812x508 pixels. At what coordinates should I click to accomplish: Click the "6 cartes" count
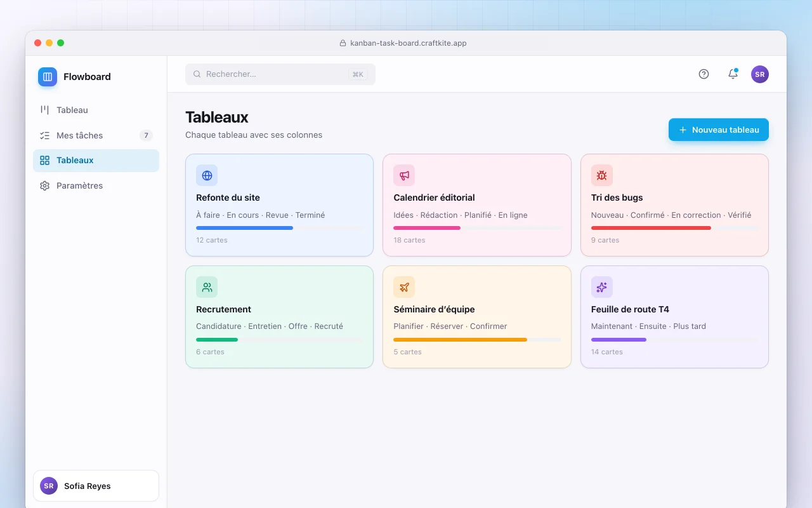210,352
